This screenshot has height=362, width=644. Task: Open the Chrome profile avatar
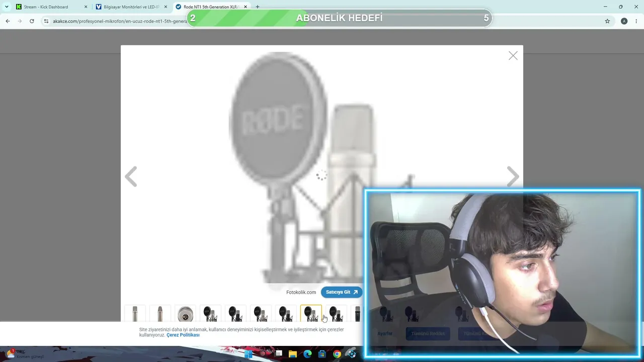coord(624,21)
